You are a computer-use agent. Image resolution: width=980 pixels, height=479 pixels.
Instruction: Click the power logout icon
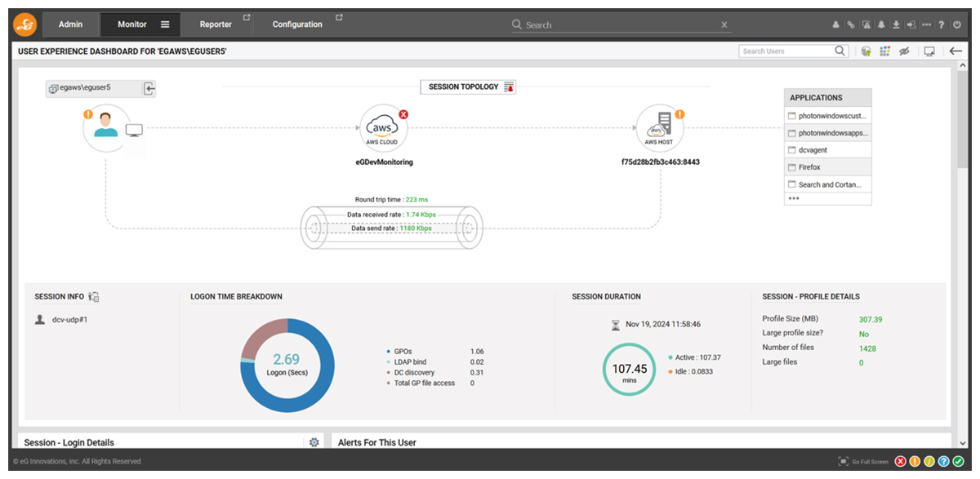click(x=957, y=24)
